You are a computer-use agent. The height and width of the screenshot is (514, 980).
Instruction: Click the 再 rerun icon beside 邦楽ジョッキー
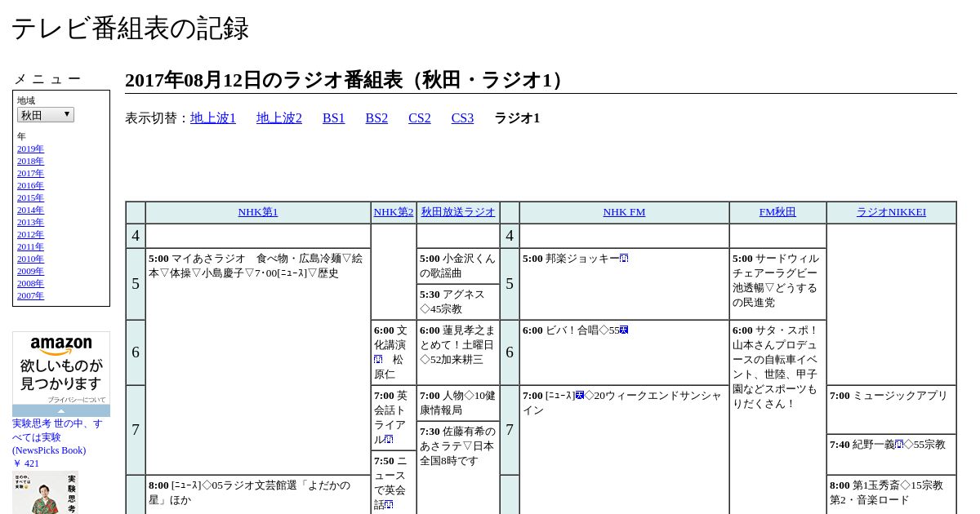(624, 259)
